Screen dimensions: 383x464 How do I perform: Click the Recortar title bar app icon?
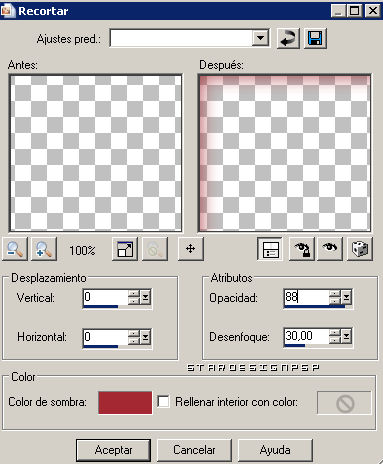[8, 11]
